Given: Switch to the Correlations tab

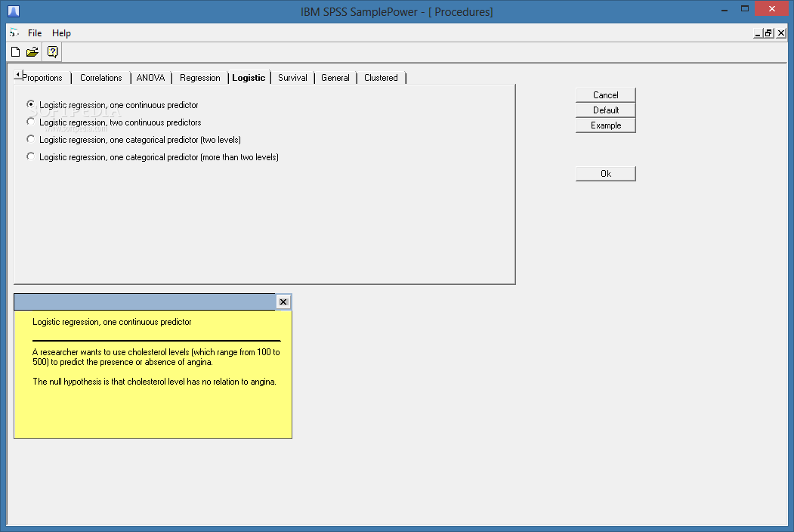Looking at the screenshot, I should 100,78.
